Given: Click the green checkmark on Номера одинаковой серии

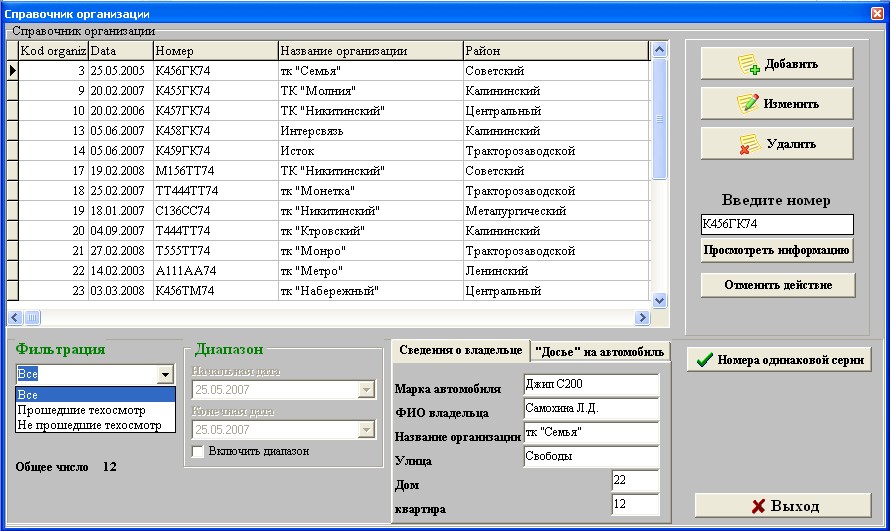Looking at the screenshot, I should point(705,360).
